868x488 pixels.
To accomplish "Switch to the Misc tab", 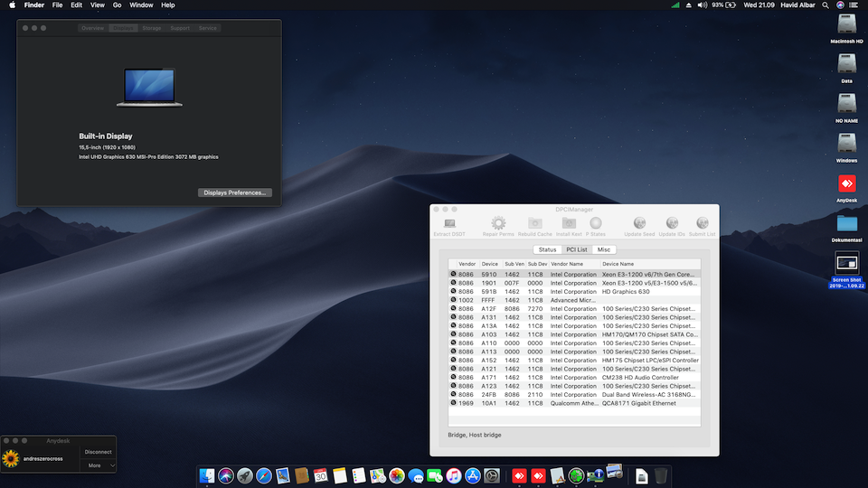I will [x=604, y=249].
